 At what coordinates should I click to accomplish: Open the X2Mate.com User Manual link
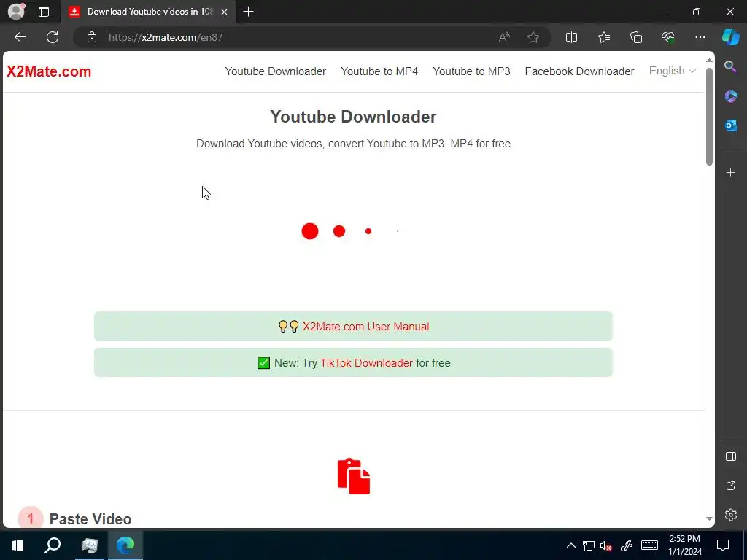point(366,326)
